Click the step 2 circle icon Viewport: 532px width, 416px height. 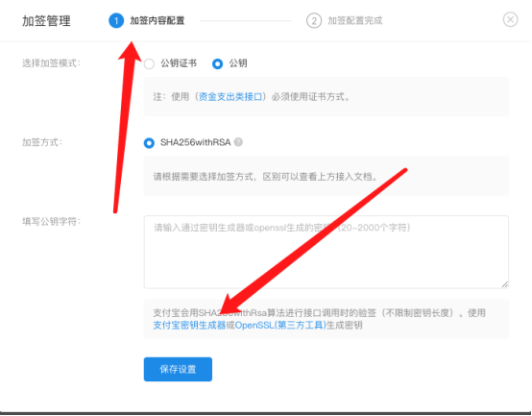314,21
